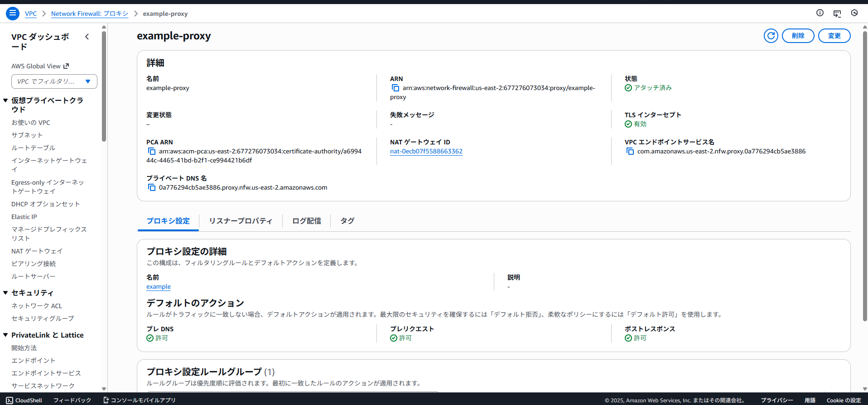Switch to the ログ配信 tab

pyautogui.click(x=306, y=221)
